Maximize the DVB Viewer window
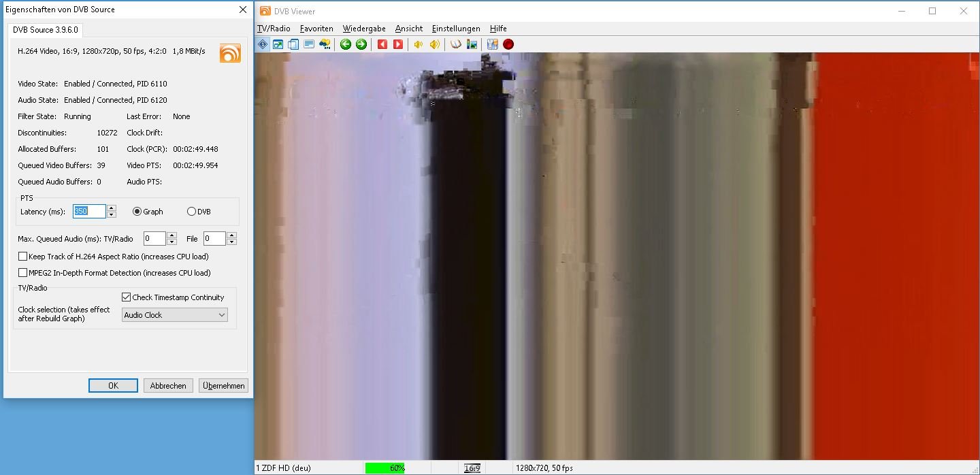The height and width of the screenshot is (475, 980). tap(932, 11)
